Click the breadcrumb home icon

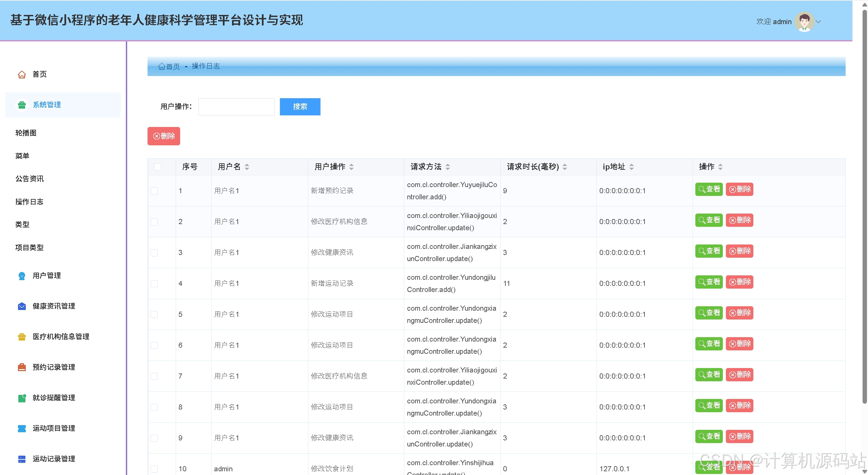pyautogui.click(x=161, y=67)
